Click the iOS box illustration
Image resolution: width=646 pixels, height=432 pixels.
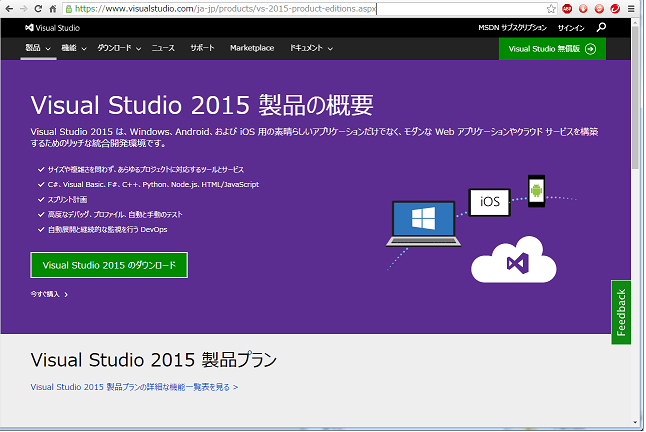coord(489,202)
